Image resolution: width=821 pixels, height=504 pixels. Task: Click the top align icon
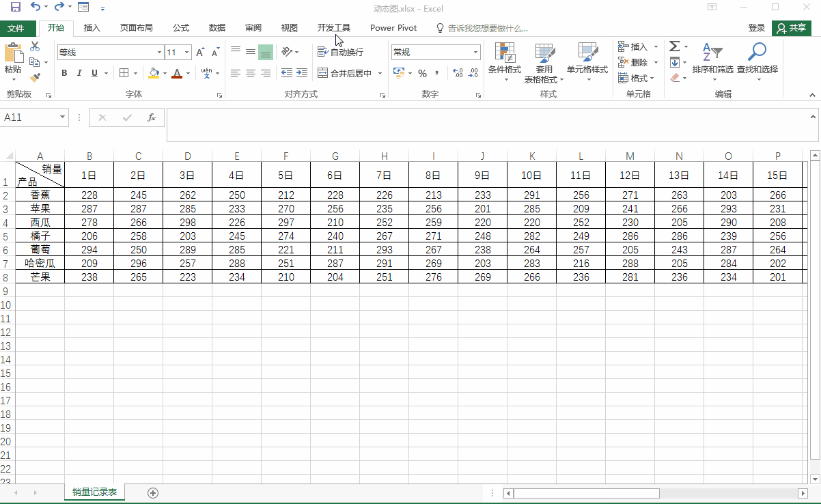coord(236,52)
